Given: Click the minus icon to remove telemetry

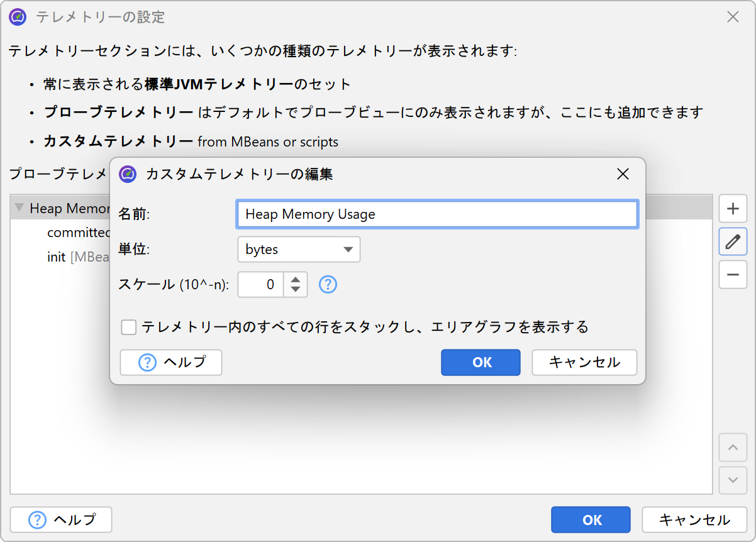Looking at the screenshot, I should point(733,275).
